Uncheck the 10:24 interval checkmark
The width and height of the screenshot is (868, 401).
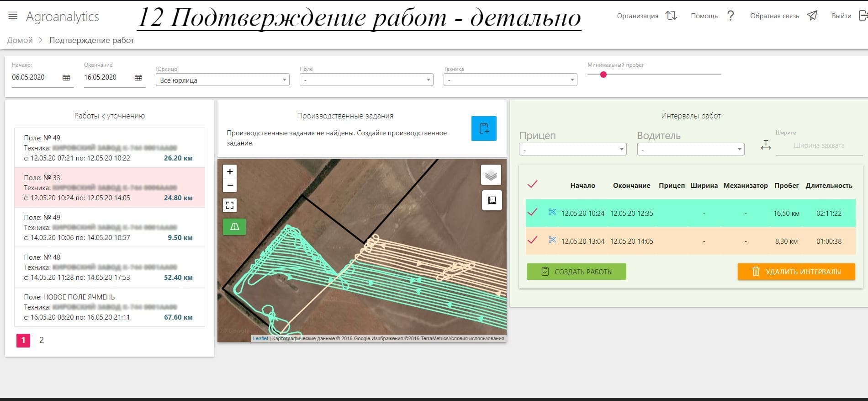pyautogui.click(x=532, y=212)
